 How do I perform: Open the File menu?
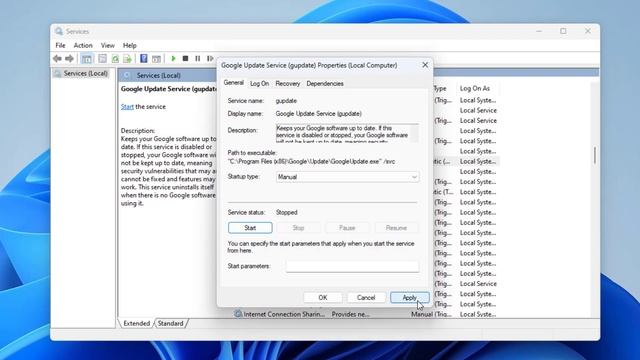(60, 45)
